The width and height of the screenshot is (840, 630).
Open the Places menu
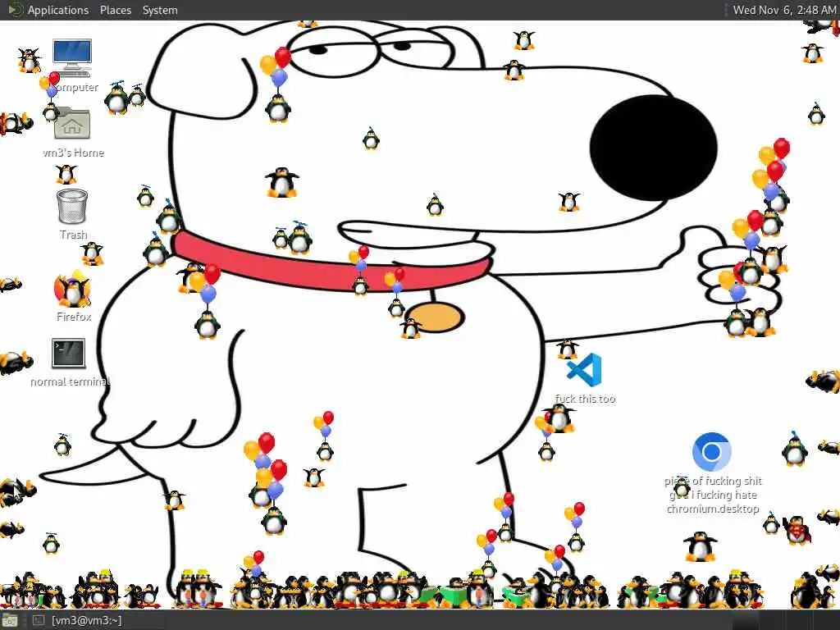click(x=115, y=10)
